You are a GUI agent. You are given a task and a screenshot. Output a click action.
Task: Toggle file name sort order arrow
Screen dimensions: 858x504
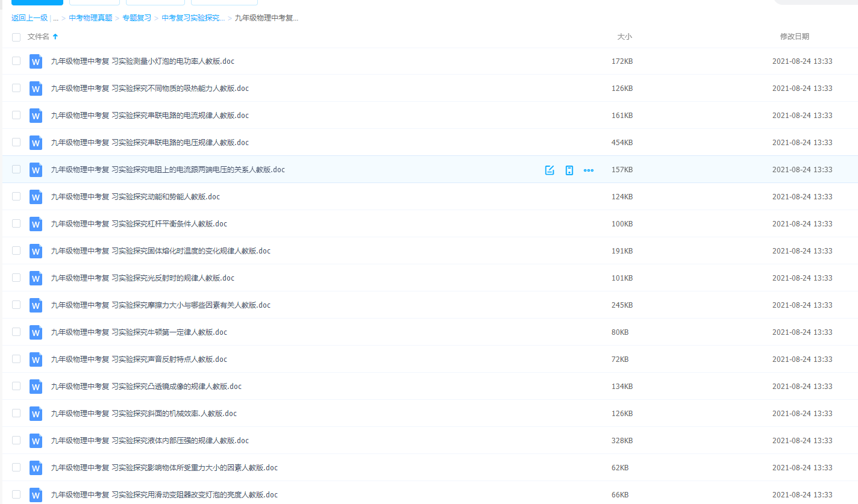[55, 37]
